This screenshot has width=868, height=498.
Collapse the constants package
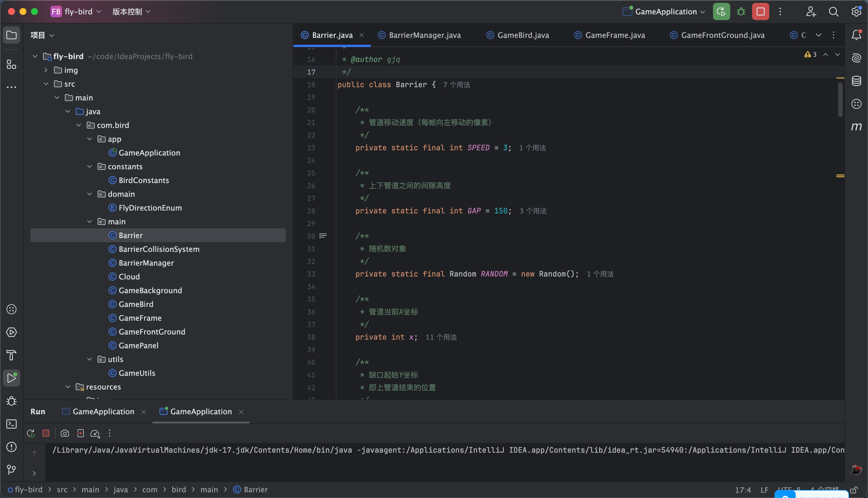coord(90,166)
